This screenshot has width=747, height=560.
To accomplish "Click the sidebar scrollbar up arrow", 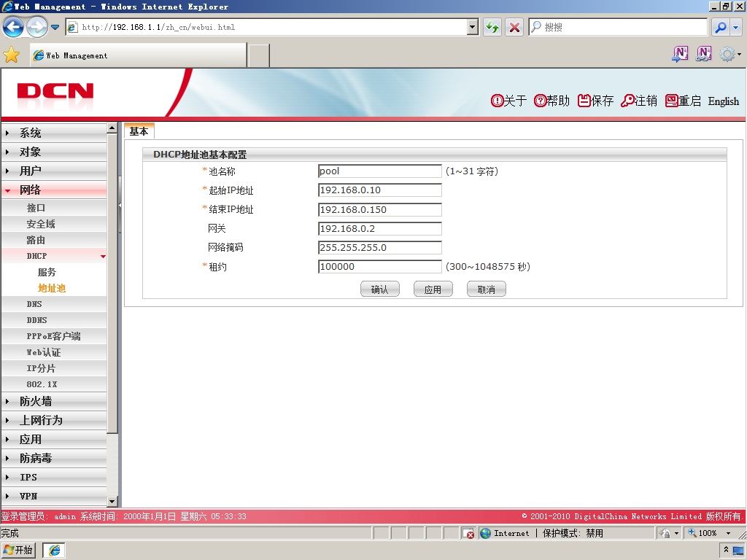I will coord(112,128).
